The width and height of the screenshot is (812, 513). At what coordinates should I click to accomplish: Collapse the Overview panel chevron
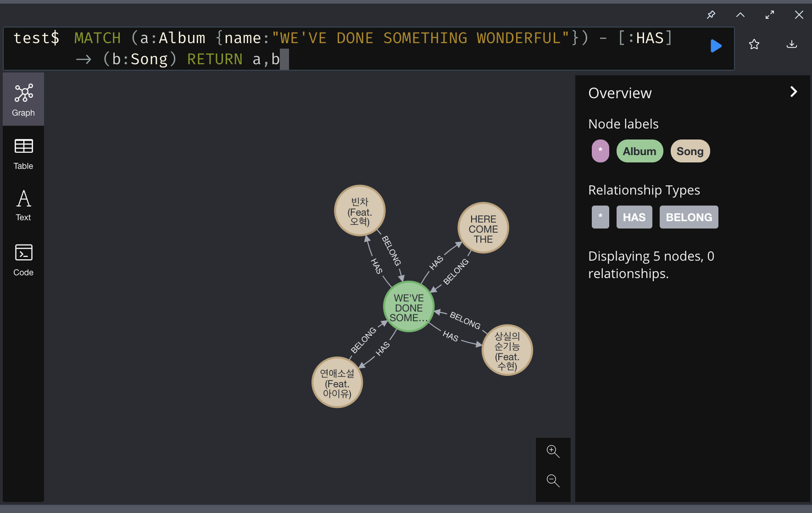[x=794, y=92]
